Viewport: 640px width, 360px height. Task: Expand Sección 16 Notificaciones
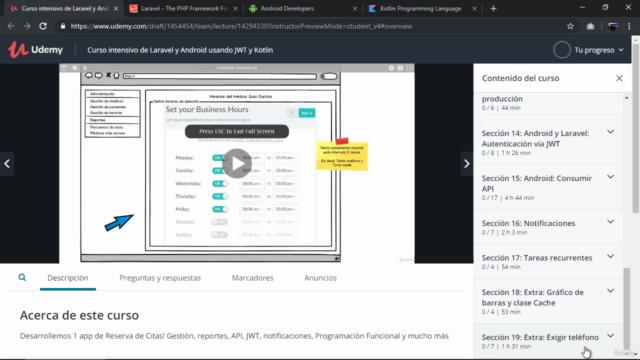point(610,222)
